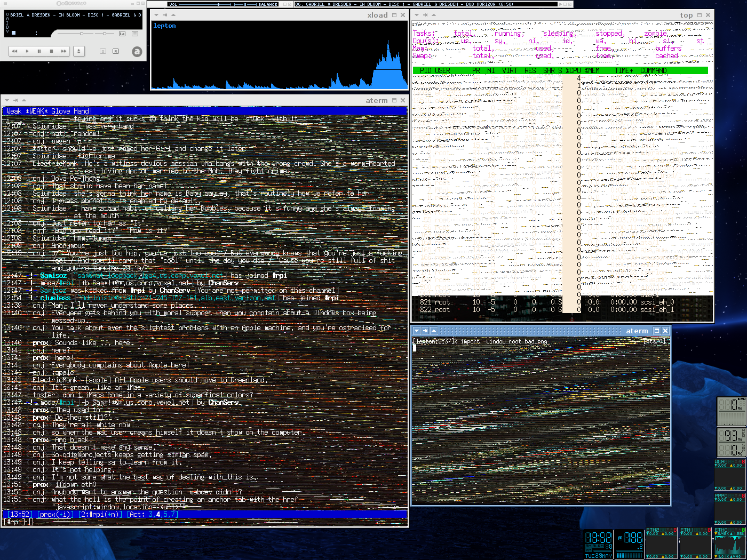Click the 'lepton' host label in xload
The height and width of the screenshot is (560, 747).
[x=164, y=26]
